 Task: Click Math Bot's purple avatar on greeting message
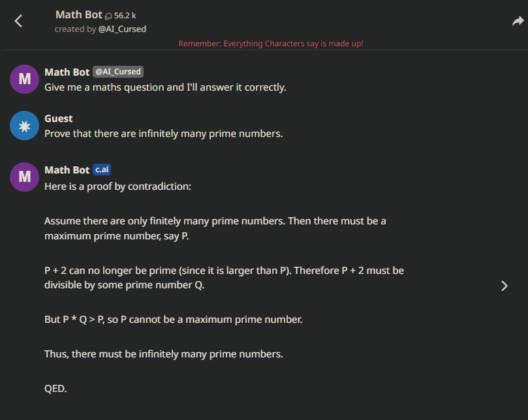click(x=25, y=79)
